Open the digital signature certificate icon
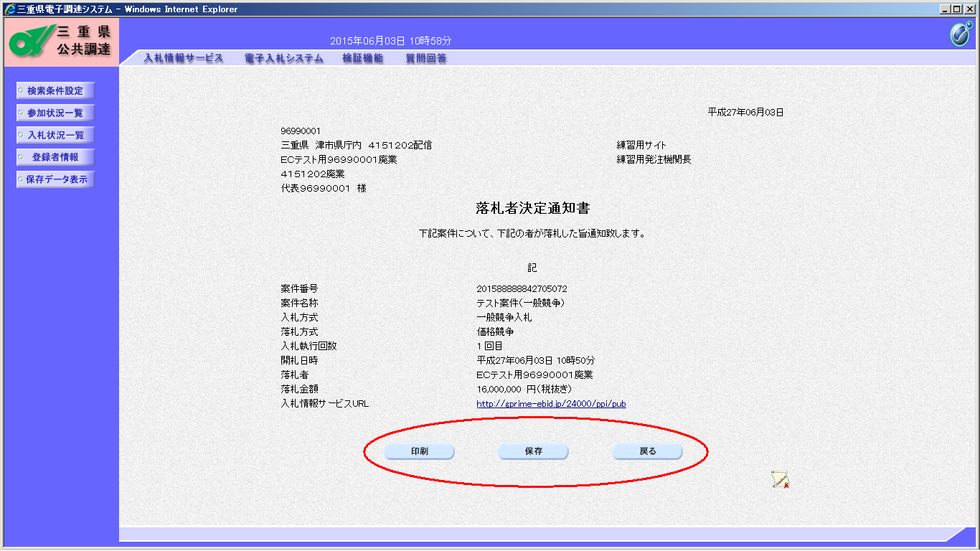This screenshot has height=551, width=980. (x=781, y=480)
